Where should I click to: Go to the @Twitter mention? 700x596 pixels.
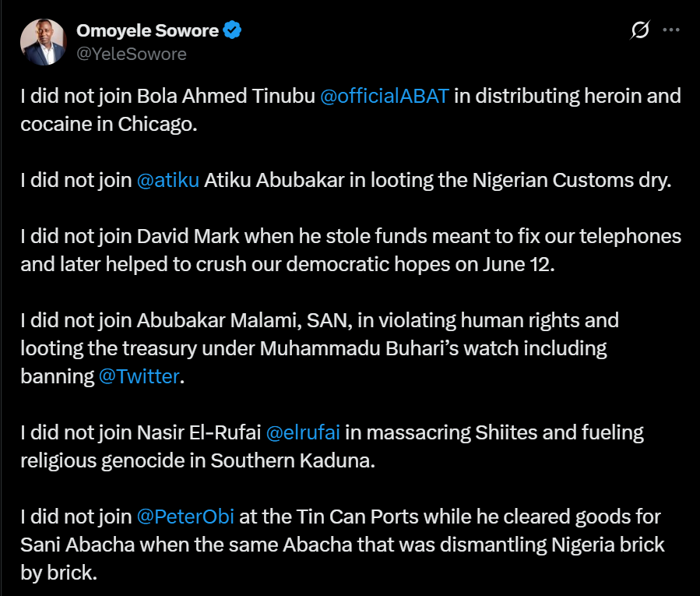coord(139,376)
